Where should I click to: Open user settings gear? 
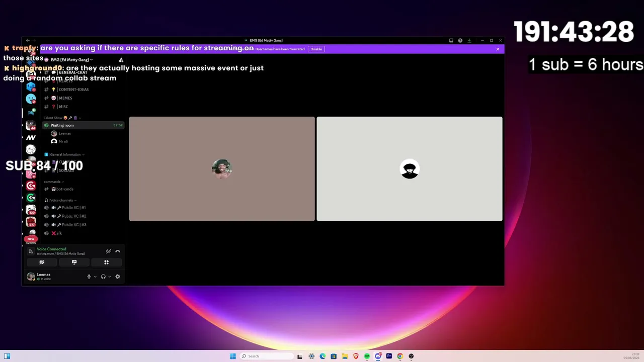[118, 277]
